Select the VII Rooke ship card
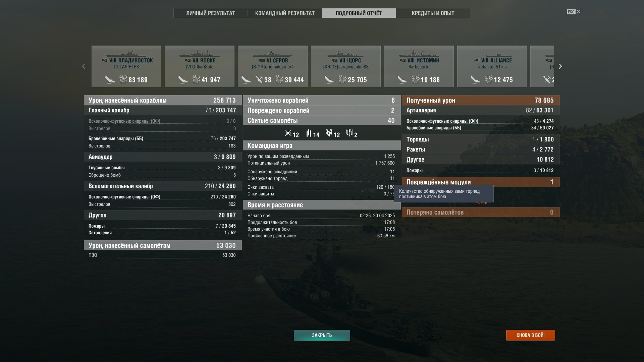The width and height of the screenshot is (644, 362). pos(200,66)
